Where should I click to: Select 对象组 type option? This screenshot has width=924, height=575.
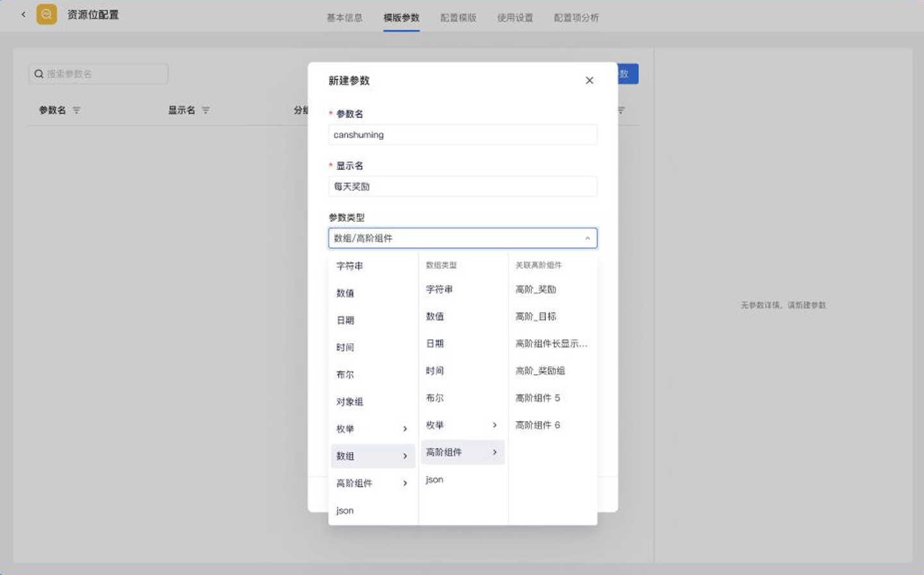click(x=373, y=402)
